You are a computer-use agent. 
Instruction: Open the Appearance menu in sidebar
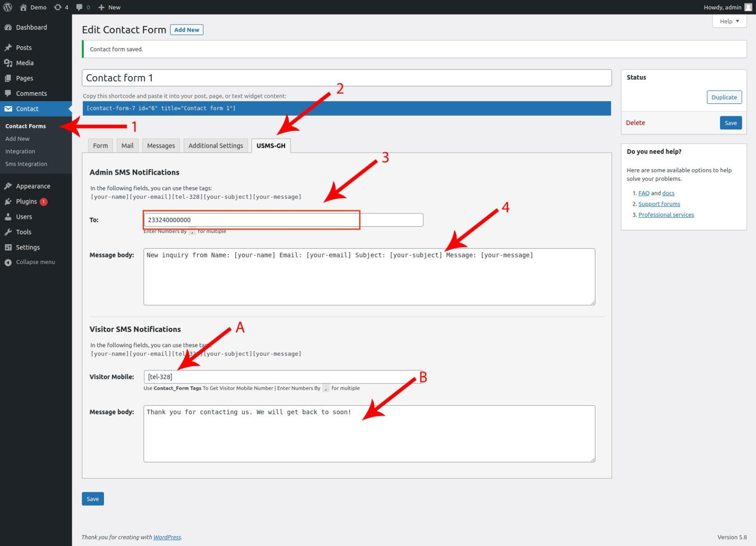(33, 186)
